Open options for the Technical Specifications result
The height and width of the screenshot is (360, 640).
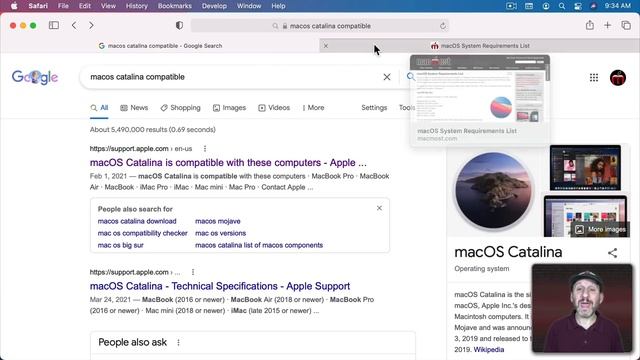[x=193, y=272]
